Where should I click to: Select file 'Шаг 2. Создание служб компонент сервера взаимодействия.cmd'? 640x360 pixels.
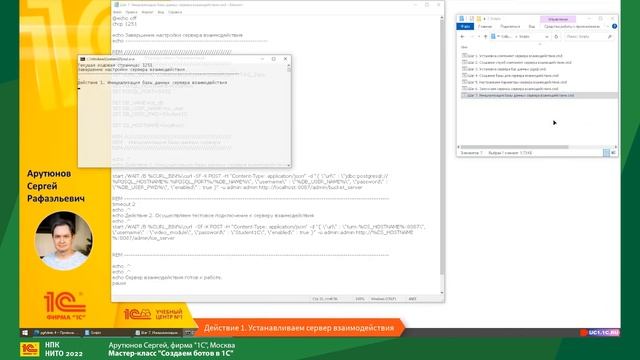(517, 62)
